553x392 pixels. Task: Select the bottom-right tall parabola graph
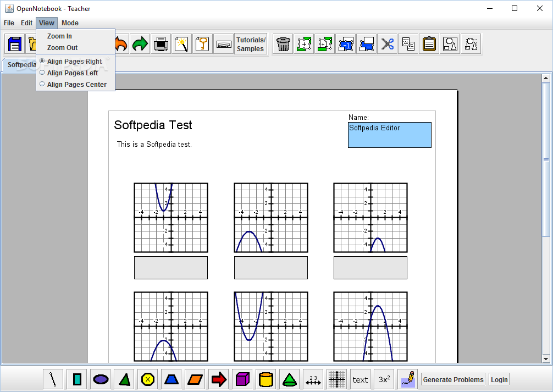pyautogui.click(x=370, y=327)
